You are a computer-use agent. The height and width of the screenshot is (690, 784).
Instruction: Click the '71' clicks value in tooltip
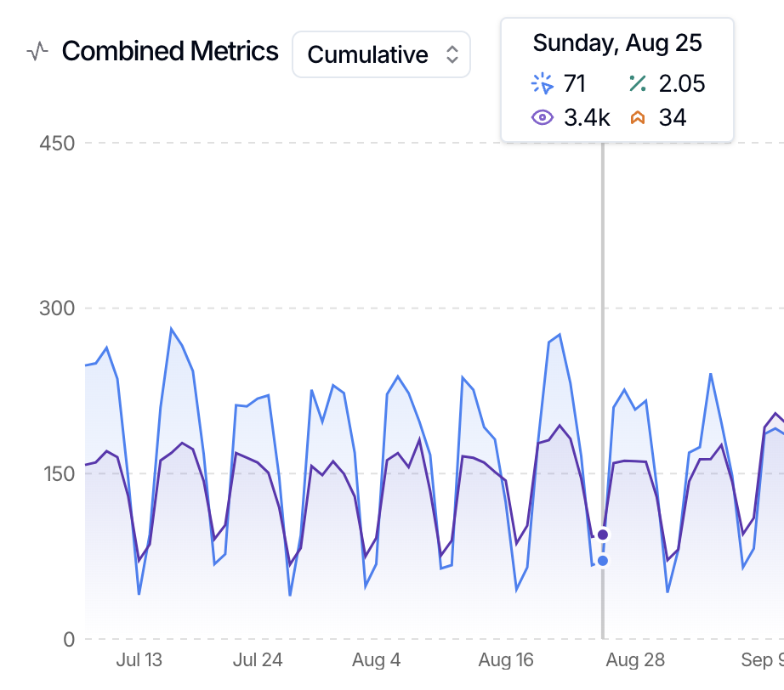575,83
